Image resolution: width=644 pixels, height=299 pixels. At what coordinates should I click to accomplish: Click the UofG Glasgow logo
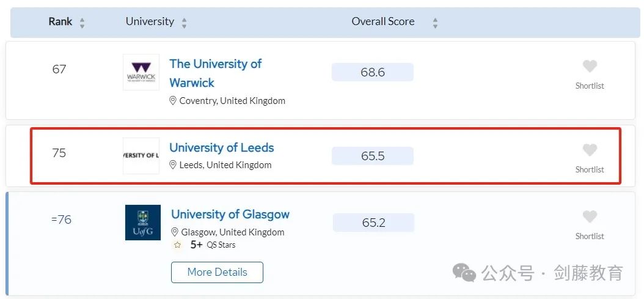pyautogui.click(x=143, y=223)
